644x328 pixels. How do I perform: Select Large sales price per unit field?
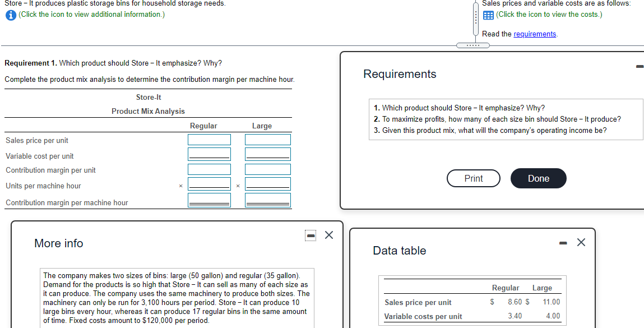(x=268, y=140)
